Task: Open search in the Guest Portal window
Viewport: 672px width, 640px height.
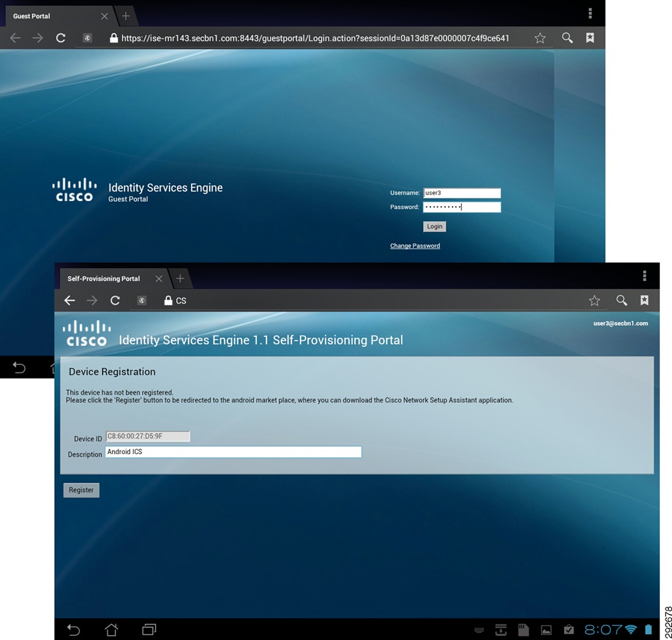Action: click(x=567, y=38)
